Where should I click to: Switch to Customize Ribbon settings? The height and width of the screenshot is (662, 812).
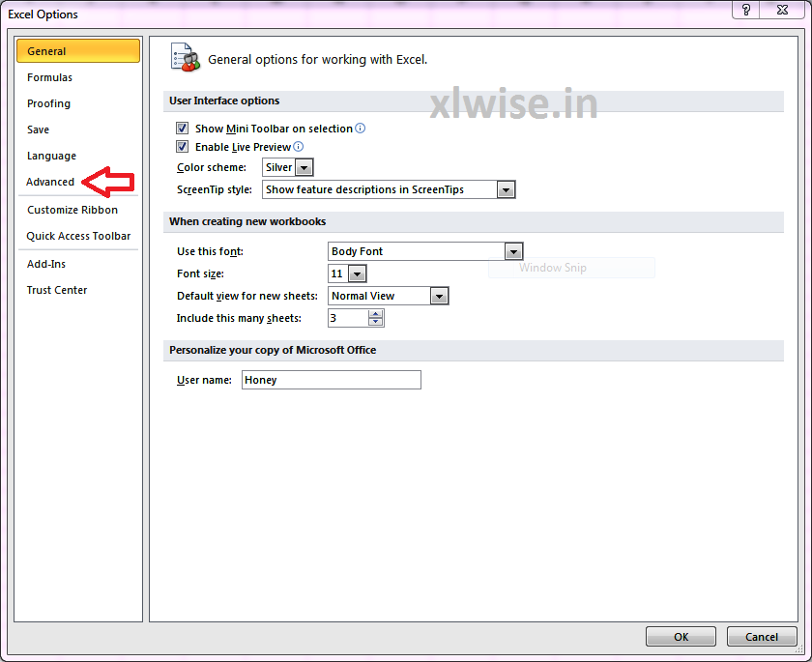coord(73,210)
